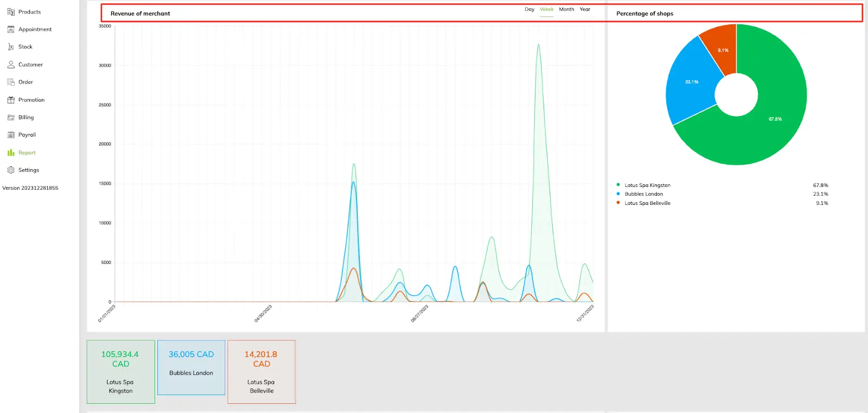Screen dimensions: 868x413
Task: Click the Percentage of shops heading
Action: pyautogui.click(x=644, y=14)
